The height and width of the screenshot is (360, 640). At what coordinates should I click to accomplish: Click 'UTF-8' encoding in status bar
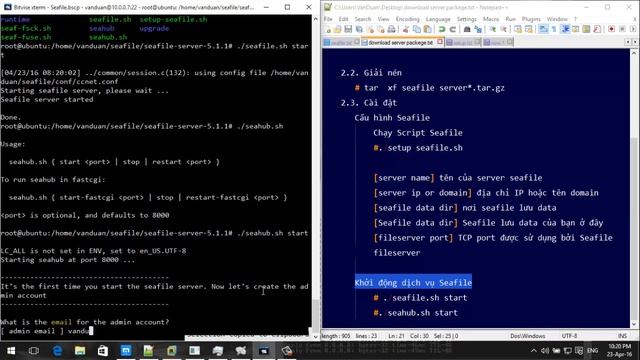(x=569, y=336)
